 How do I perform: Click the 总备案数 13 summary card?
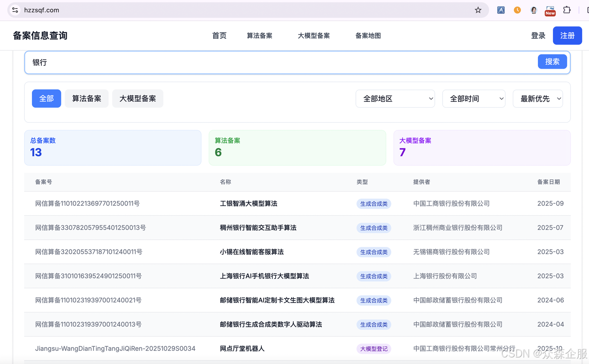coord(113,148)
